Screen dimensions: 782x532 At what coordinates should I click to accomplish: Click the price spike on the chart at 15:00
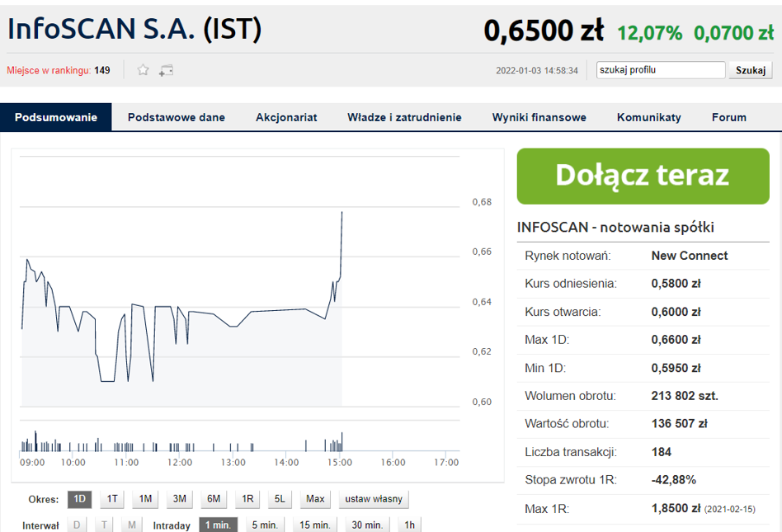[342, 213]
